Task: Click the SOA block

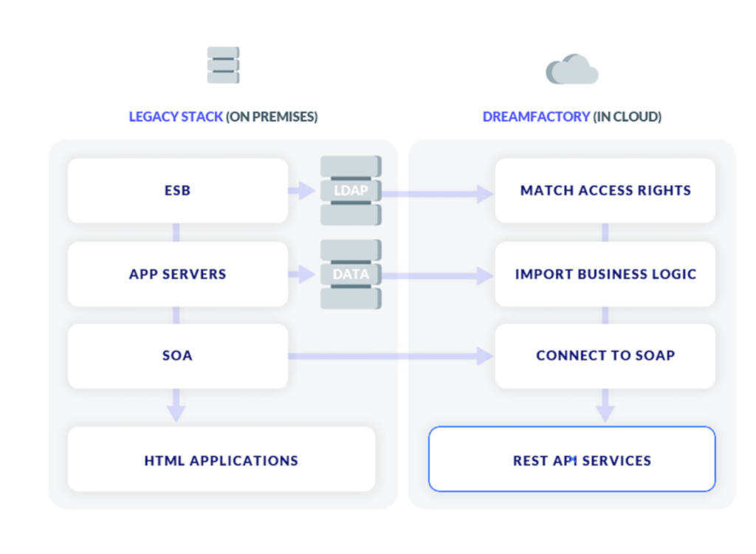Action: [177, 356]
